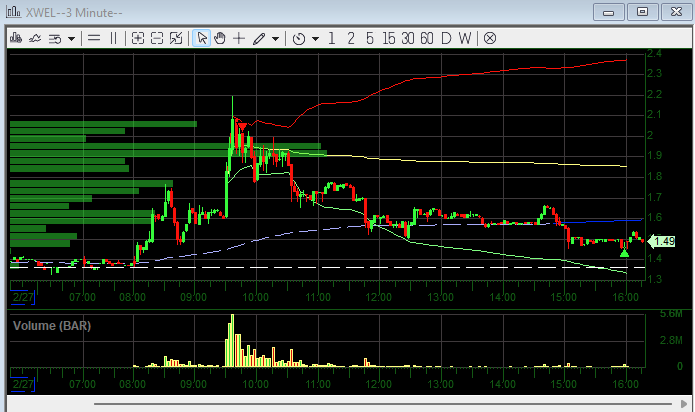Open the chart type bar icon
Image resolution: width=695 pixels, height=412 pixels.
[16, 39]
